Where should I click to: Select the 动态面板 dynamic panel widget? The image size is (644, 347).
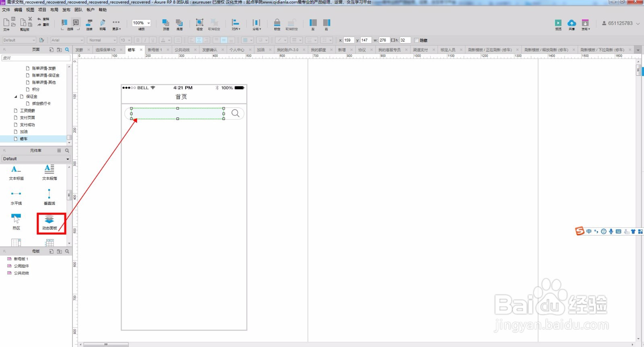point(50,223)
